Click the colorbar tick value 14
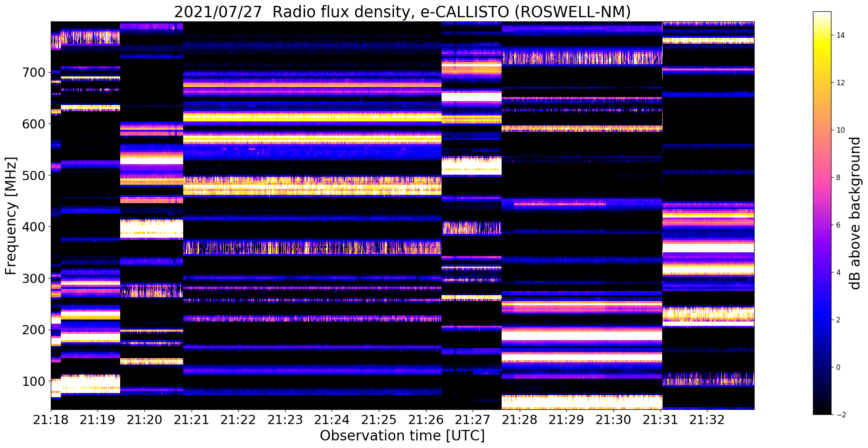 pyautogui.click(x=841, y=35)
